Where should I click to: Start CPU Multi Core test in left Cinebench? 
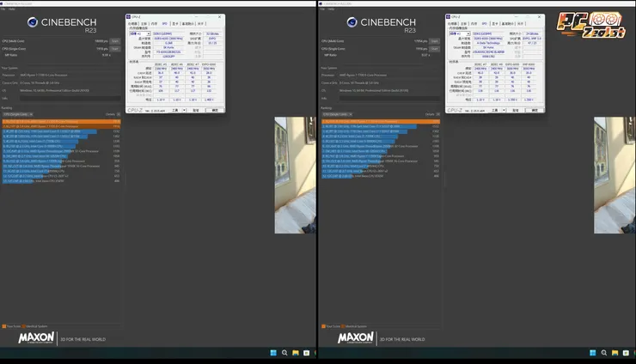click(115, 41)
